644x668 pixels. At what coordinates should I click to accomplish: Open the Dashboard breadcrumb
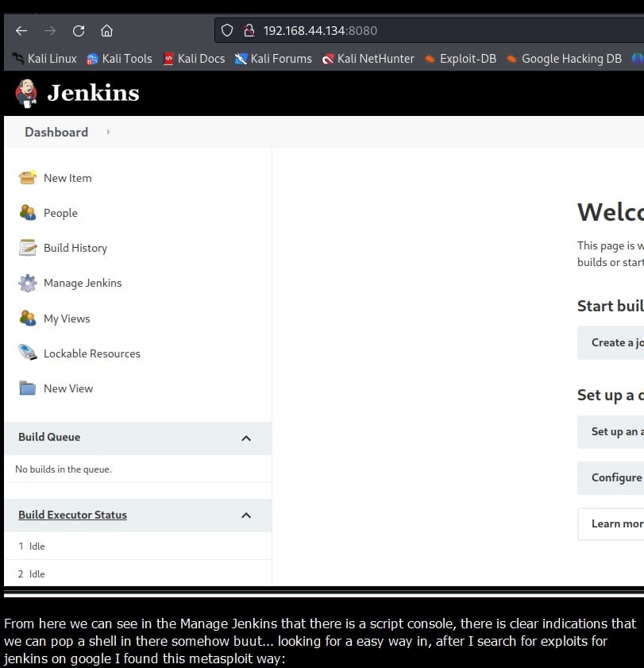[56, 132]
